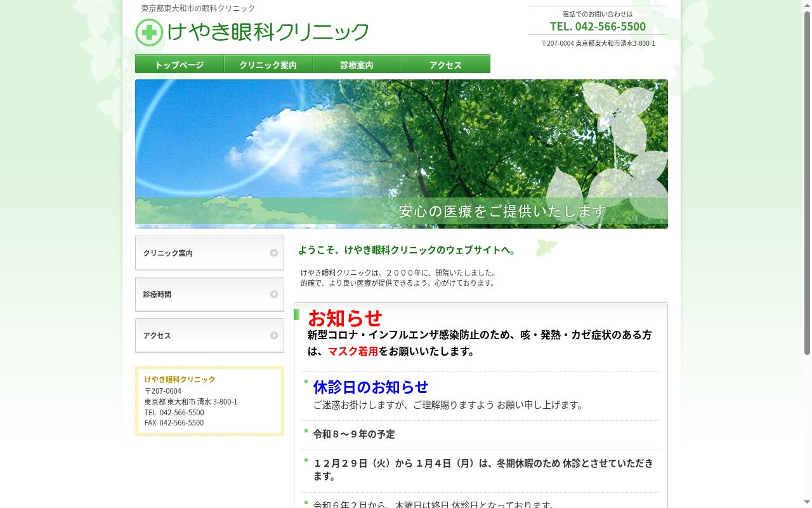
Task: Click the sidebar address line 東京都 東大和市 清水 3-800-1
Action: [191, 402]
